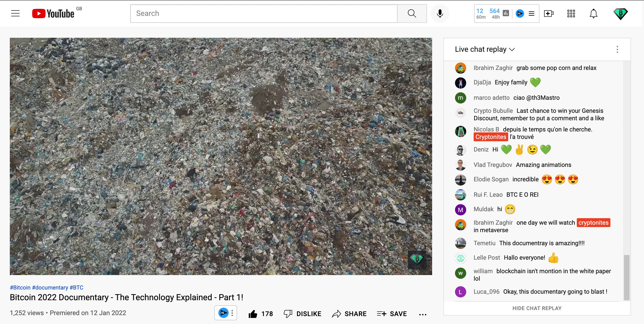Click Lelle Post's avatar

461,258
